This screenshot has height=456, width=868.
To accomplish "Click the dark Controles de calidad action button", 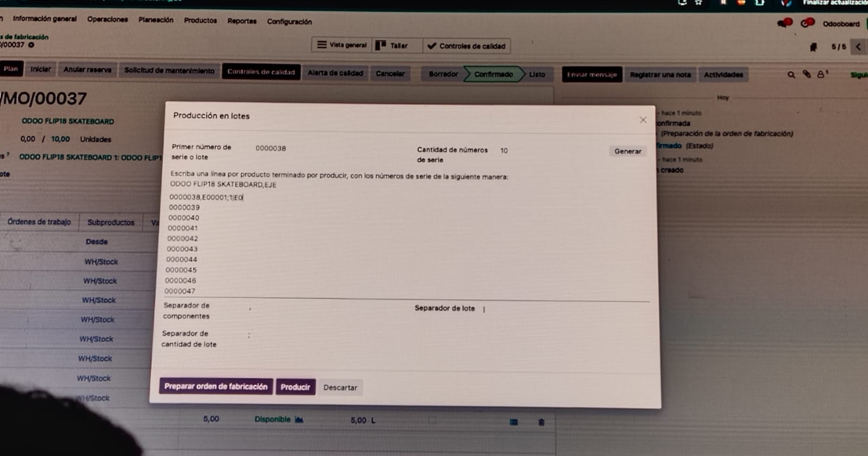I will tap(261, 72).
